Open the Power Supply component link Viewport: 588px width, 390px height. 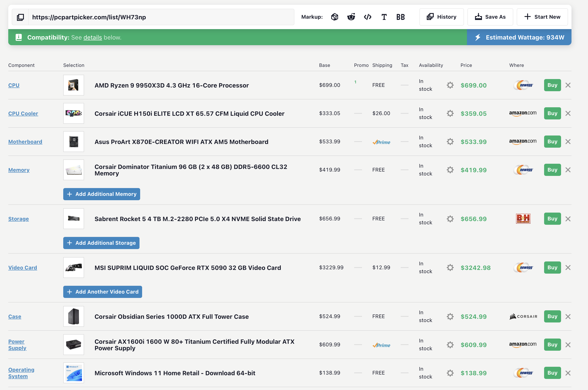click(17, 345)
